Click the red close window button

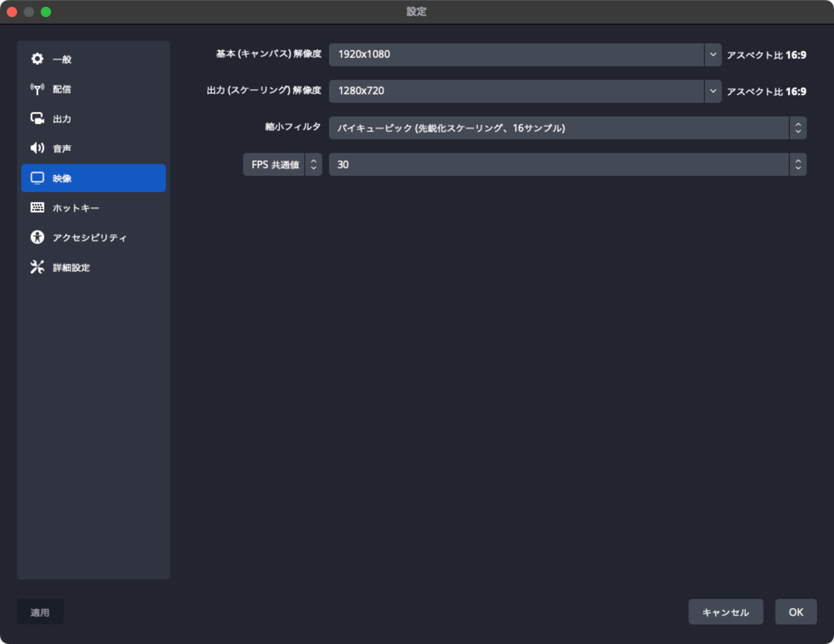12,12
